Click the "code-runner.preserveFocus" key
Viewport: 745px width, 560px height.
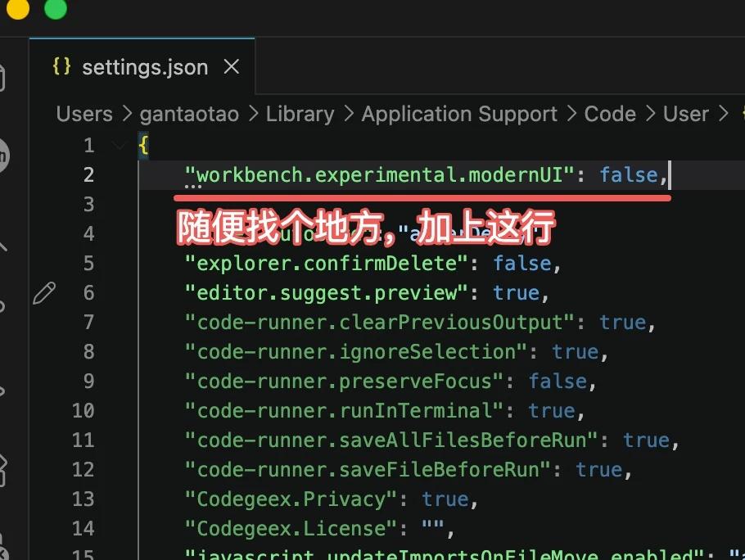point(344,382)
